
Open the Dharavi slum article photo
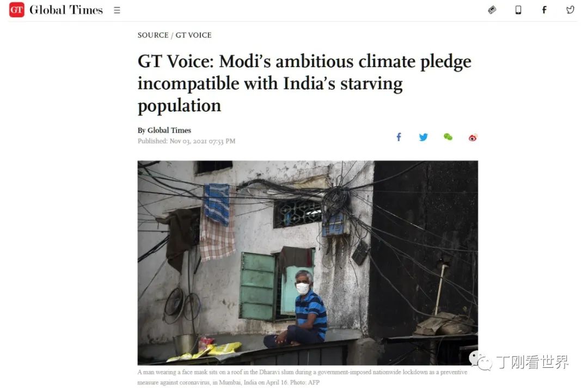point(308,263)
